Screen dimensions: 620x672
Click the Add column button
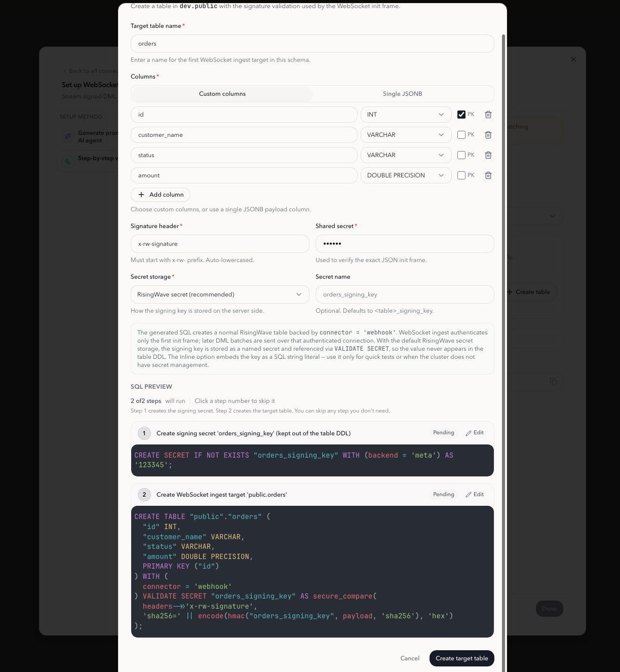pos(161,195)
